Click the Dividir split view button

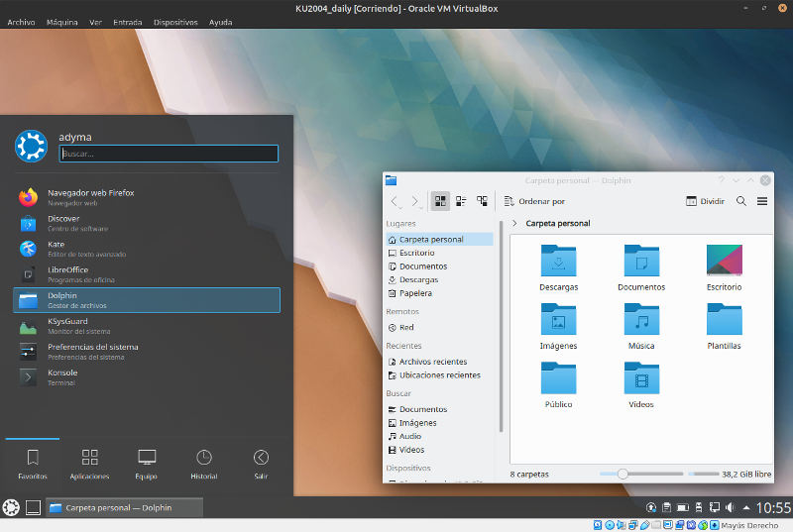(x=705, y=201)
